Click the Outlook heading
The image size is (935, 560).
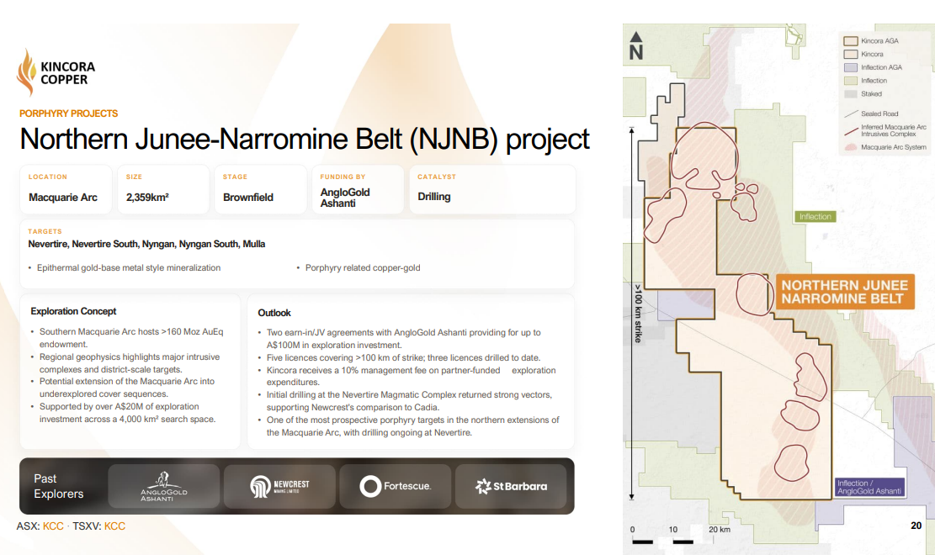[274, 313]
